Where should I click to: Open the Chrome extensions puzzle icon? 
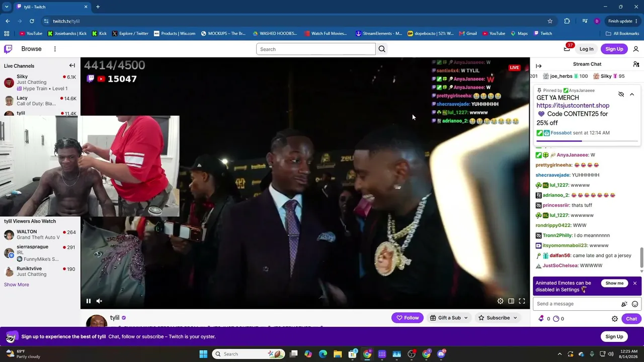(567, 21)
